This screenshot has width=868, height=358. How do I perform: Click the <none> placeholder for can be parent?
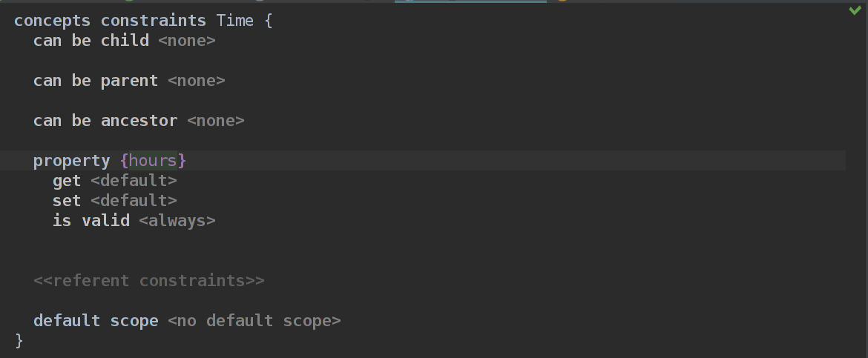point(196,81)
